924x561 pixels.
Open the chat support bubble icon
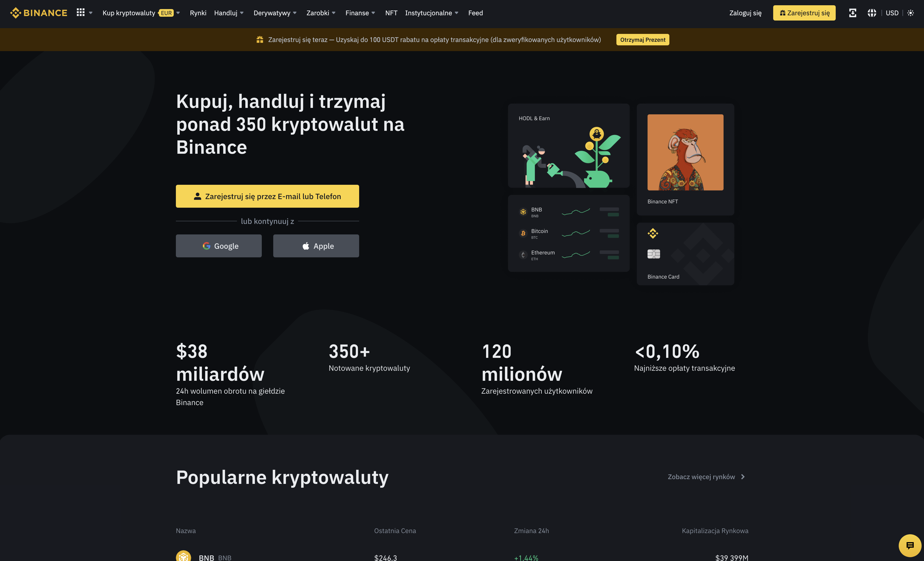(x=910, y=545)
